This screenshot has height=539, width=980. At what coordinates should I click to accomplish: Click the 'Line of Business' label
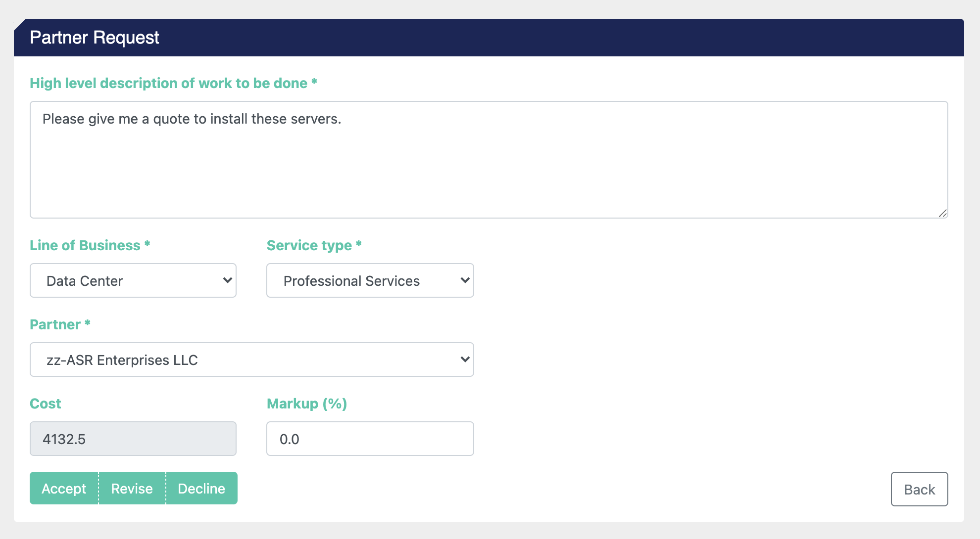(90, 245)
